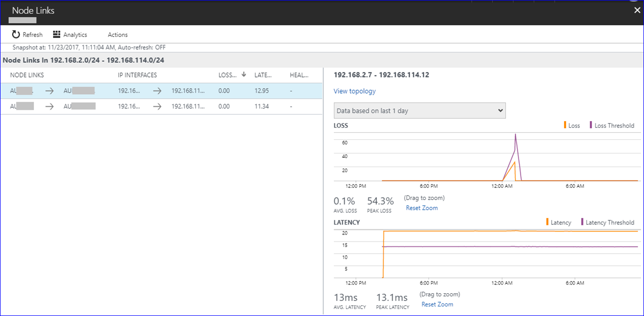644x316 pixels.
Task: Click the orange Loss legend marker
Action: [565, 125]
